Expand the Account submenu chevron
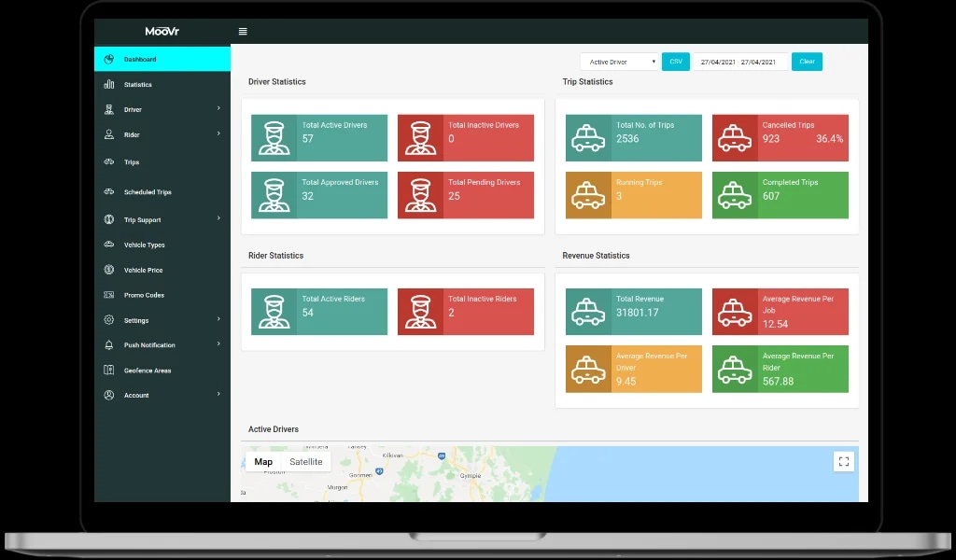 point(218,394)
